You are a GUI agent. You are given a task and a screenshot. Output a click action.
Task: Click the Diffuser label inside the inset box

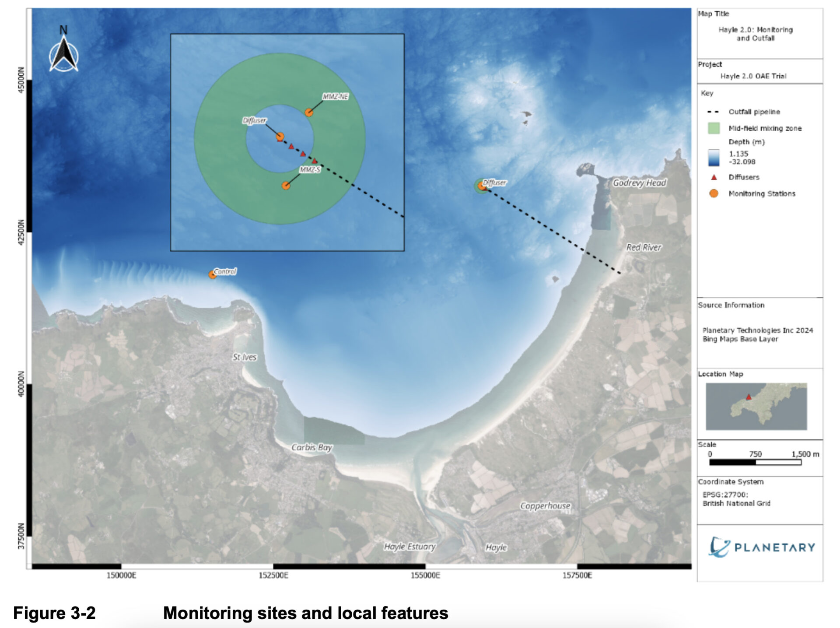click(255, 120)
